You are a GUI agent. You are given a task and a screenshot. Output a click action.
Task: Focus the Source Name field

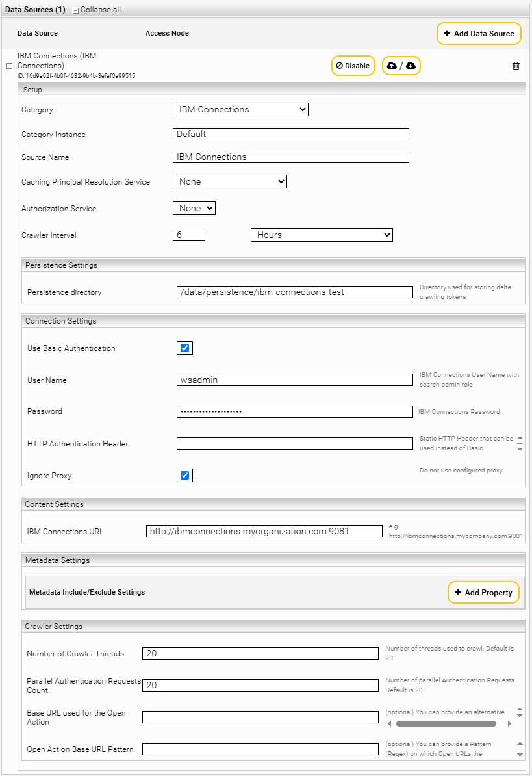point(291,157)
